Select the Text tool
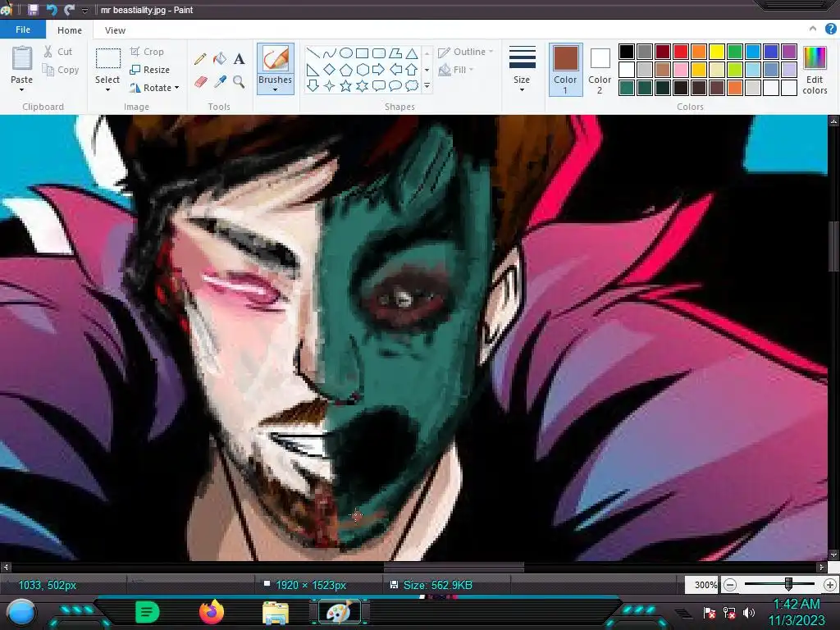Image resolution: width=840 pixels, height=630 pixels. pyautogui.click(x=239, y=58)
